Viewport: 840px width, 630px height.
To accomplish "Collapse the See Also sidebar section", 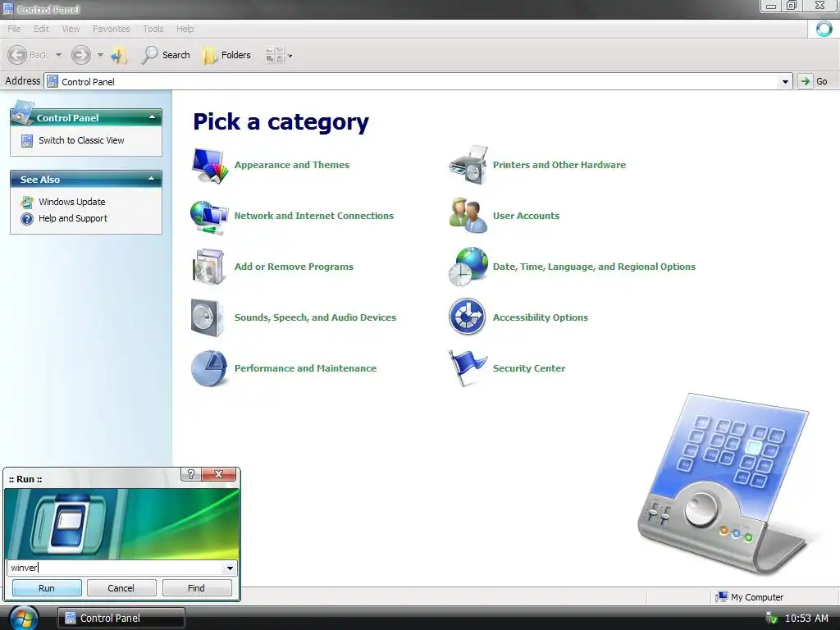I will pos(152,179).
